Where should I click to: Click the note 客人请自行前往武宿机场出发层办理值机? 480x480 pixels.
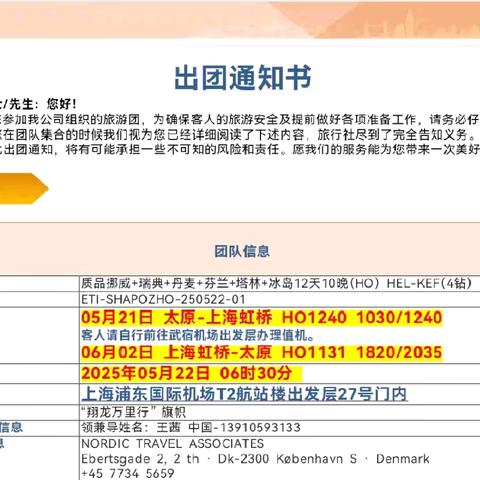coord(198,335)
